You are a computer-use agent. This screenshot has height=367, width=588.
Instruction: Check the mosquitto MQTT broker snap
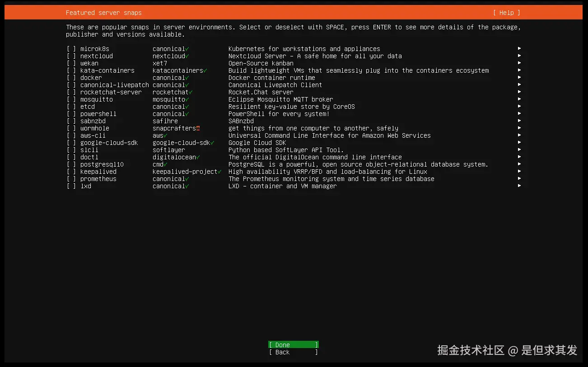71,99
